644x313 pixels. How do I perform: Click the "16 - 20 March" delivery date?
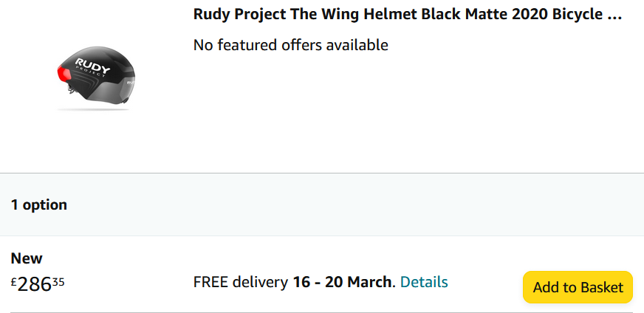(343, 282)
